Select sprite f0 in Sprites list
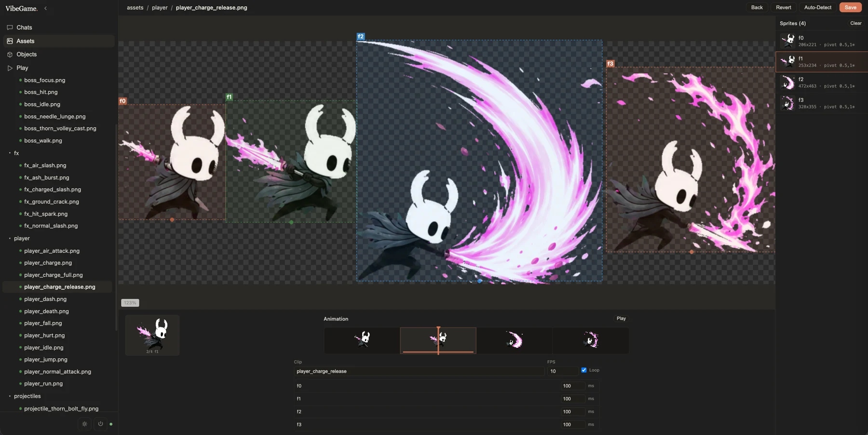Viewport: 868px width, 435px height. click(x=822, y=41)
